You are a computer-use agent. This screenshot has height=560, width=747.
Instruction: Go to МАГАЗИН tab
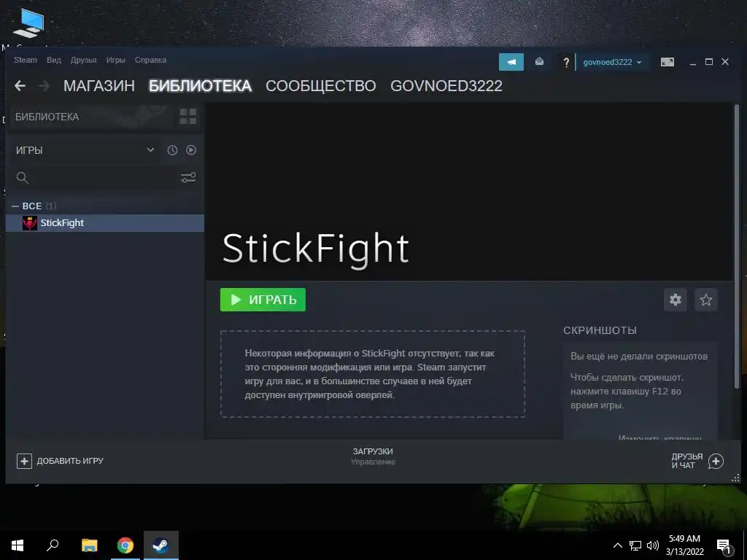(x=99, y=86)
